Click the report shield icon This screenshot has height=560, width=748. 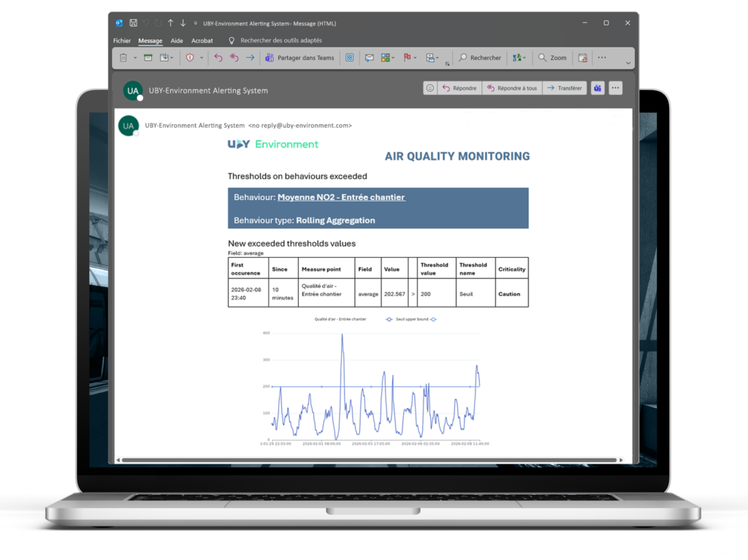pyautogui.click(x=190, y=58)
